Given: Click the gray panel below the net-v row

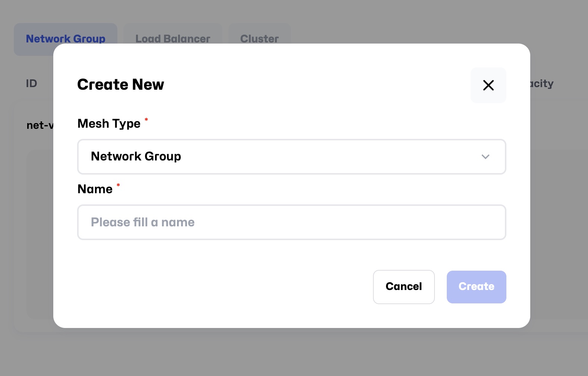Looking at the screenshot, I should [39, 235].
